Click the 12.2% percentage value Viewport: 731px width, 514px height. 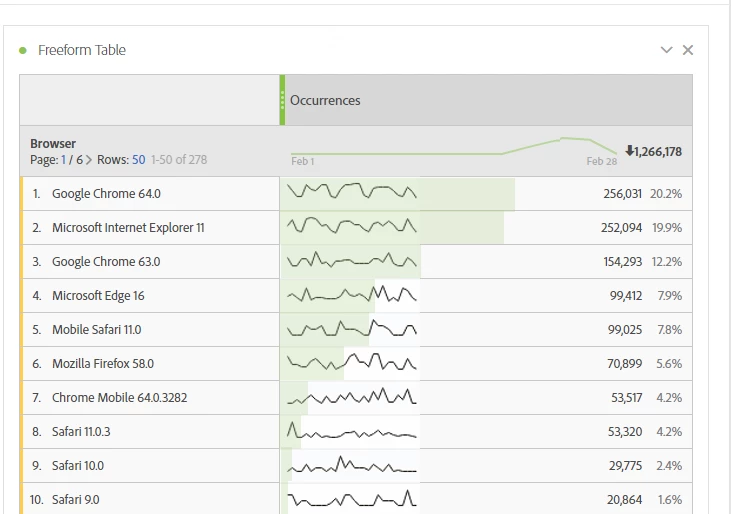click(667, 261)
